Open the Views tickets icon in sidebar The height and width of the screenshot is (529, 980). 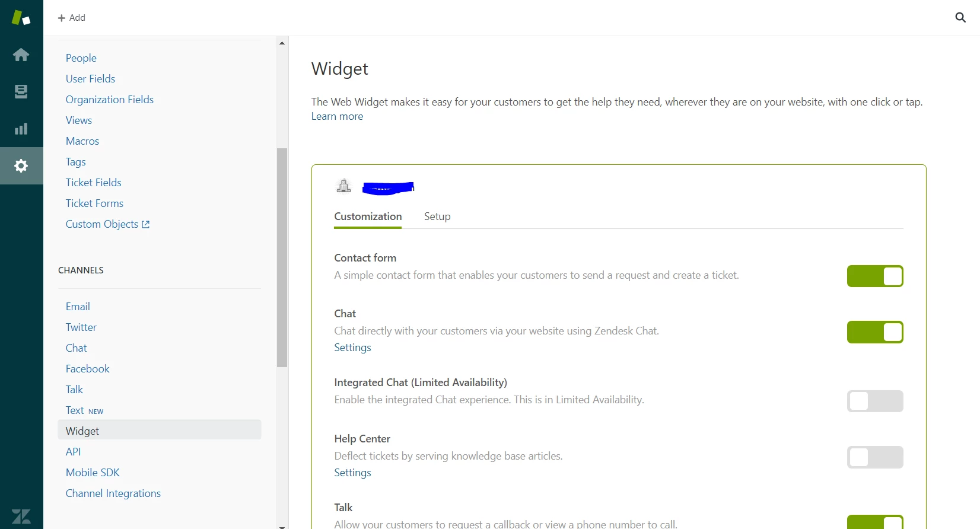tap(21, 91)
